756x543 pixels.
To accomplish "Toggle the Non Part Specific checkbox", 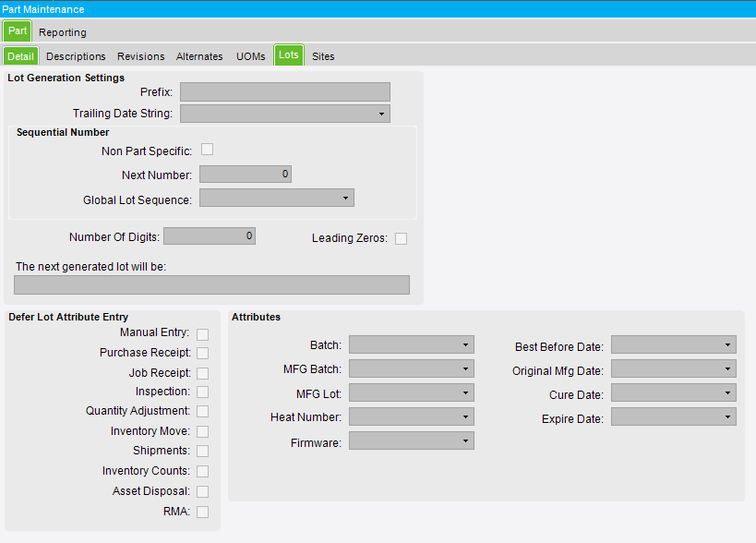I will [208, 150].
